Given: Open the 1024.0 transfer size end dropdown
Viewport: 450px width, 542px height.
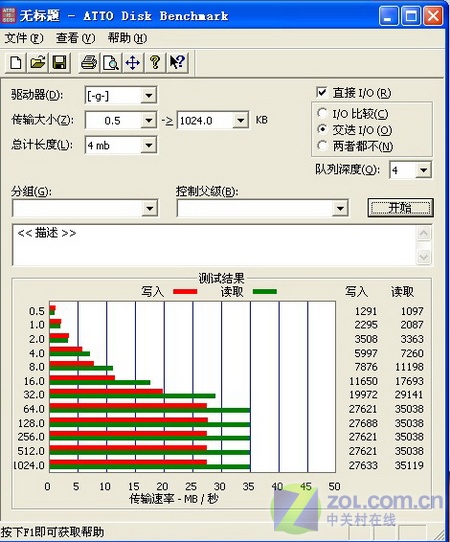Looking at the screenshot, I should point(241,120).
